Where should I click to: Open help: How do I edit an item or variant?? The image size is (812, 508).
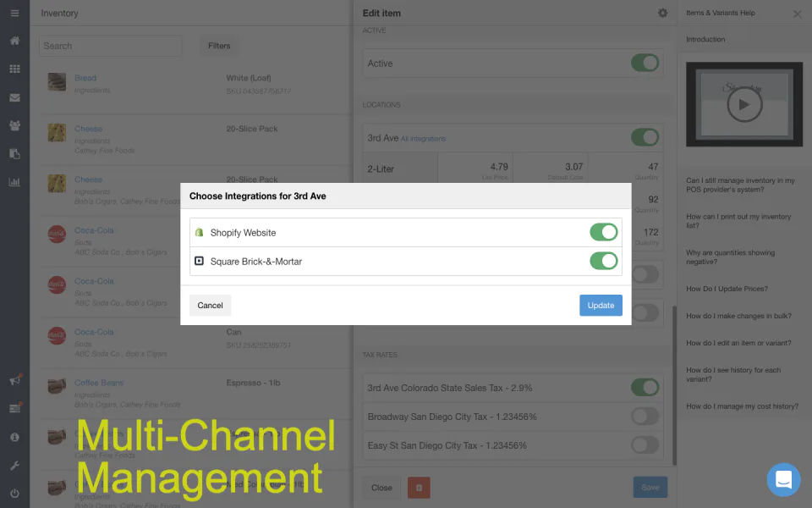point(738,343)
